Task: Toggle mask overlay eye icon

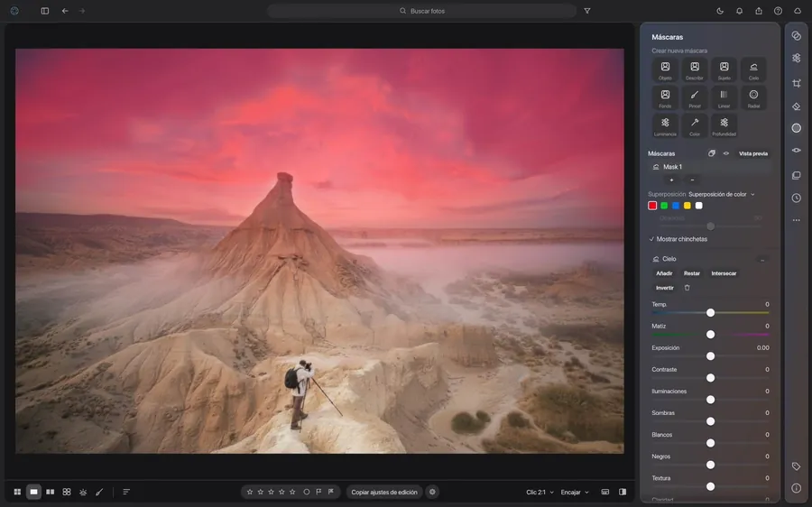Action: pos(726,153)
